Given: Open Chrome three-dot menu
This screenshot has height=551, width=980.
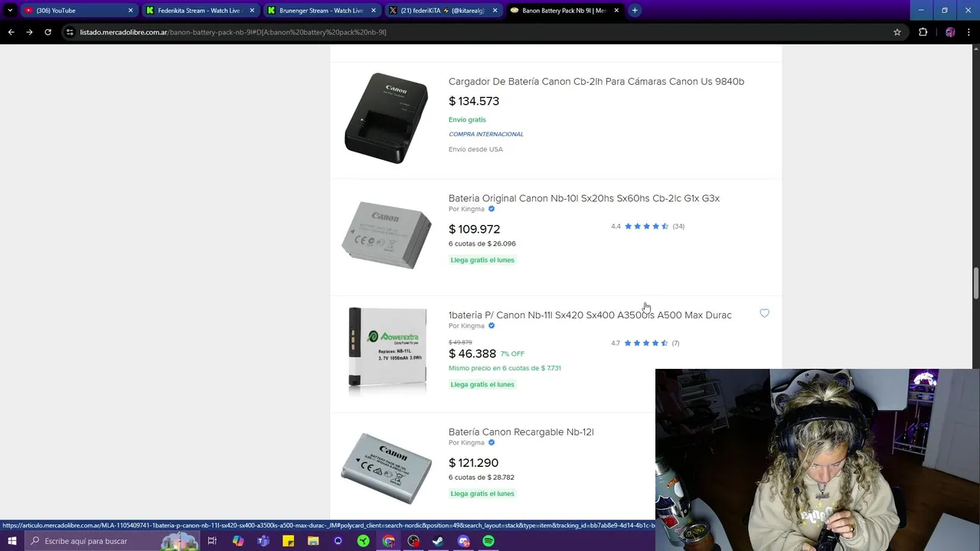Looking at the screenshot, I should [969, 32].
